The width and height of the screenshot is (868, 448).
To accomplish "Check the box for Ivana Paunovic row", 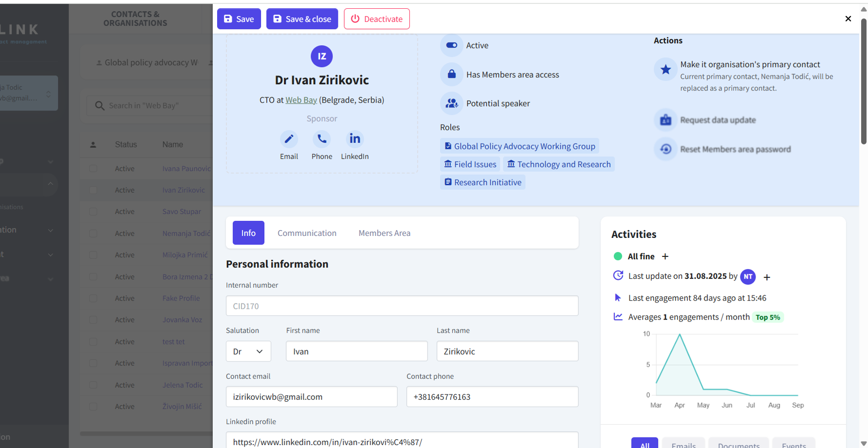I will point(93,168).
